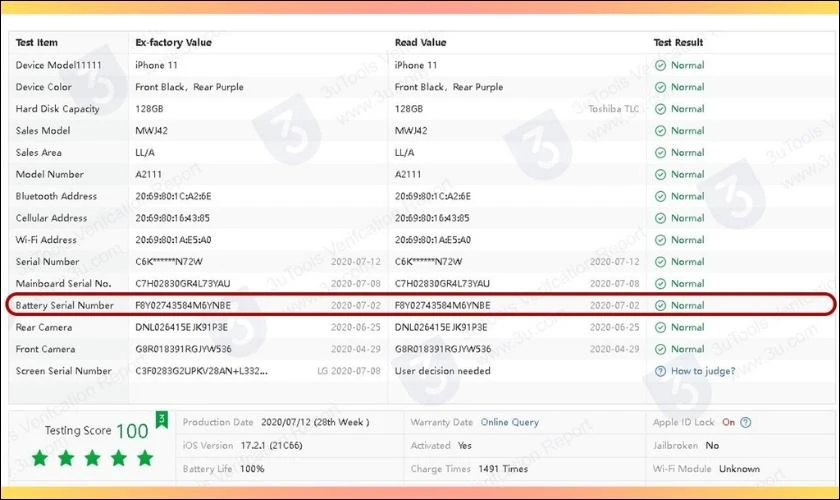This screenshot has width=840, height=500.
Task: Click the LG 2020-07-08 screen date
Action: pyautogui.click(x=349, y=371)
